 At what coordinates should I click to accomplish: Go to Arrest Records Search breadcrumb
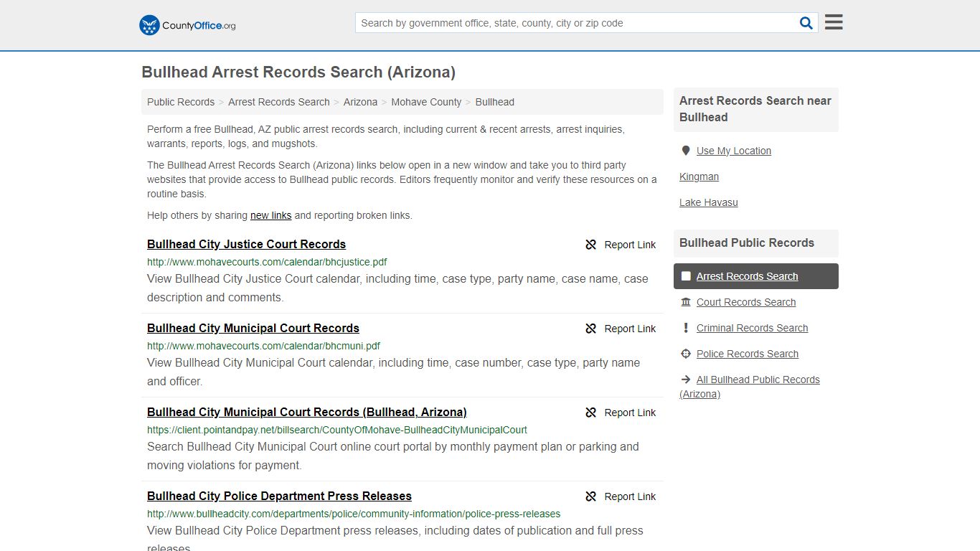click(x=279, y=102)
